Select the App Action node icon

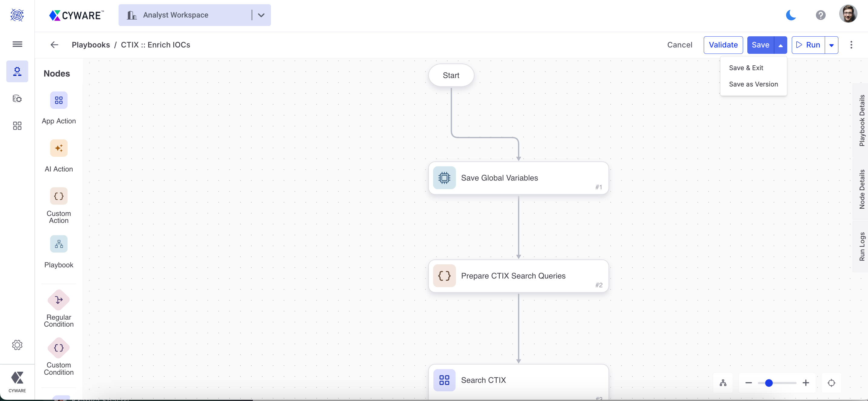coord(59,100)
